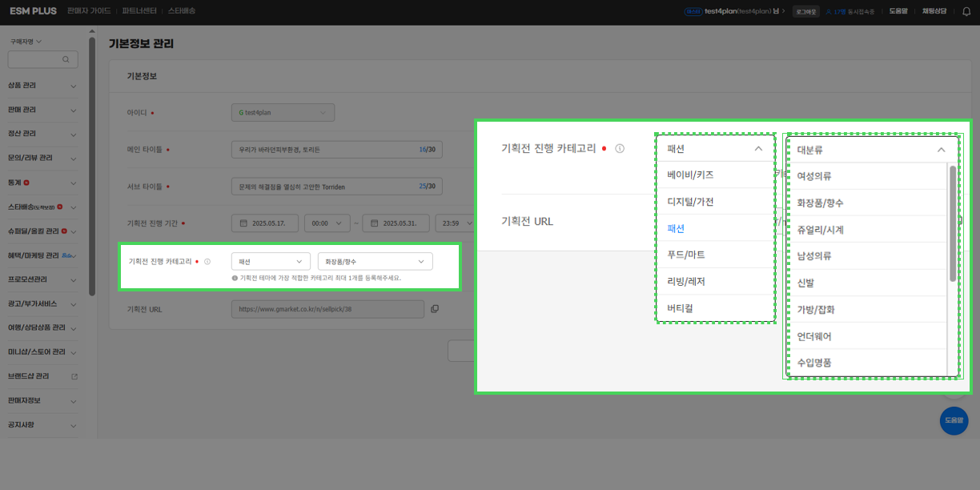Open the 파트너센터 top link
This screenshot has height=490, width=980.
139,11
